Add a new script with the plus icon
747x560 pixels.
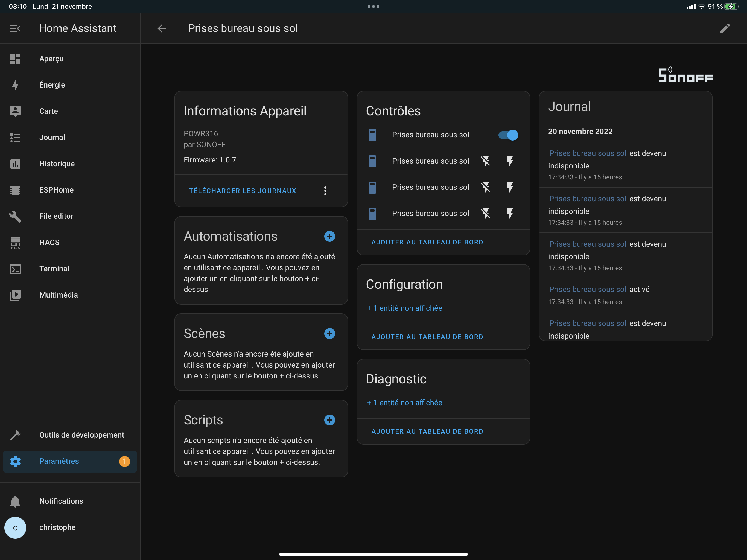pyautogui.click(x=329, y=420)
